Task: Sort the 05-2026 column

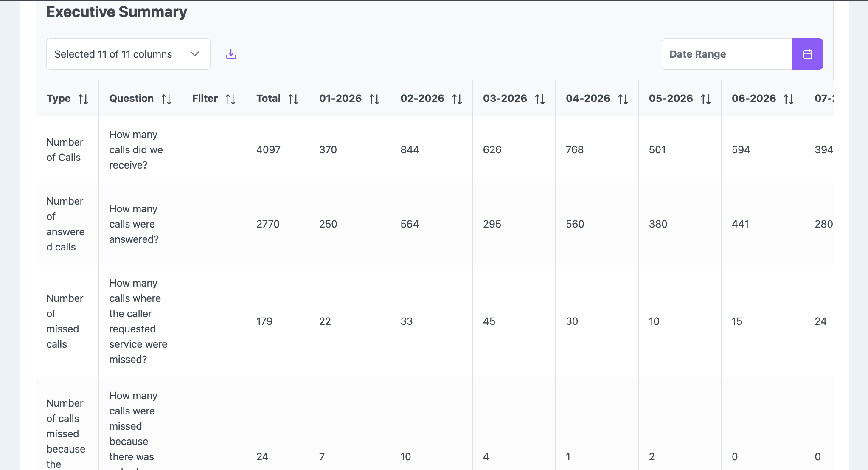Action: [x=706, y=99]
